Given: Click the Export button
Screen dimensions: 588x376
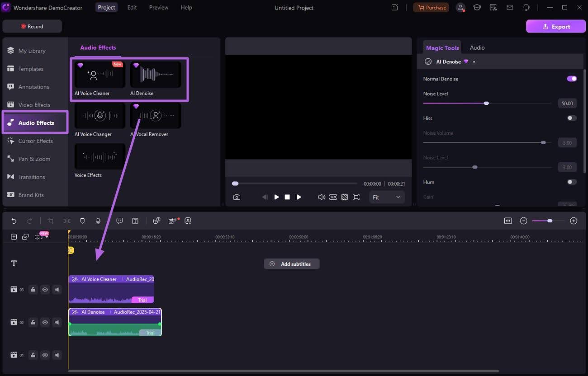Looking at the screenshot, I should 556,26.
